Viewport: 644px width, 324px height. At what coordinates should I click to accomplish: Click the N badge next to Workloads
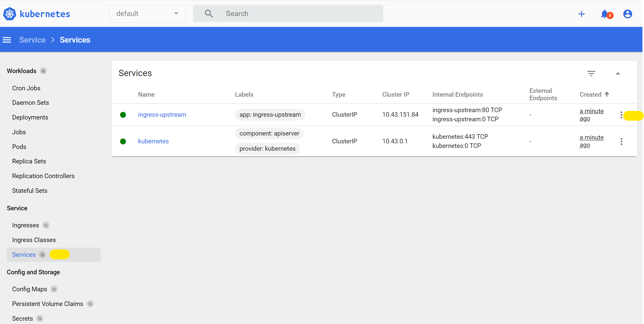click(x=43, y=71)
